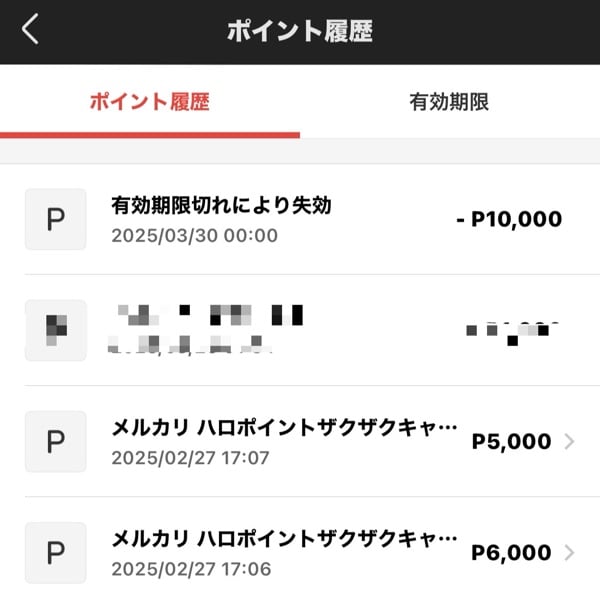
Task: Tap P icon of expired points entry
Action: tap(55, 219)
